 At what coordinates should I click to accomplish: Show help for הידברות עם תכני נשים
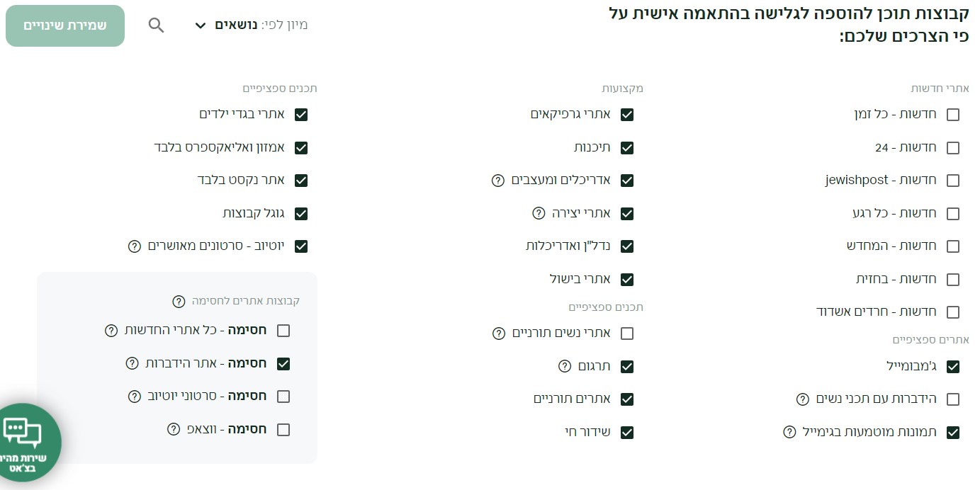tap(803, 399)
